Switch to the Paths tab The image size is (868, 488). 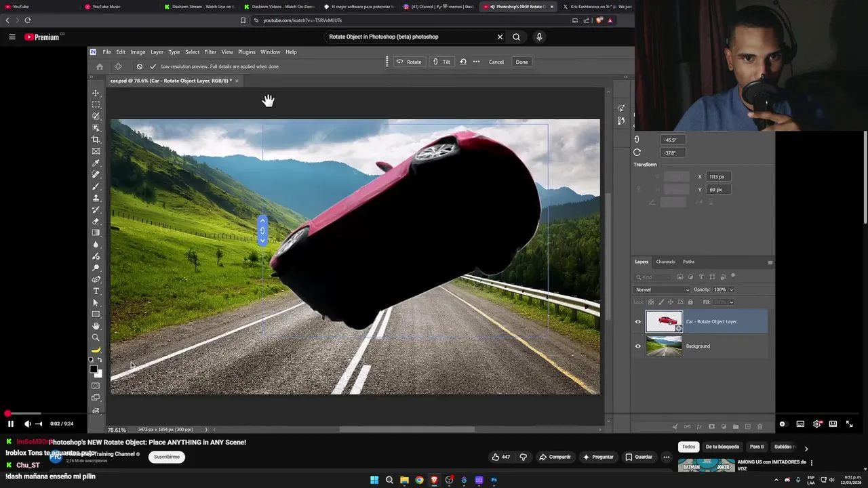coord(688,262)
